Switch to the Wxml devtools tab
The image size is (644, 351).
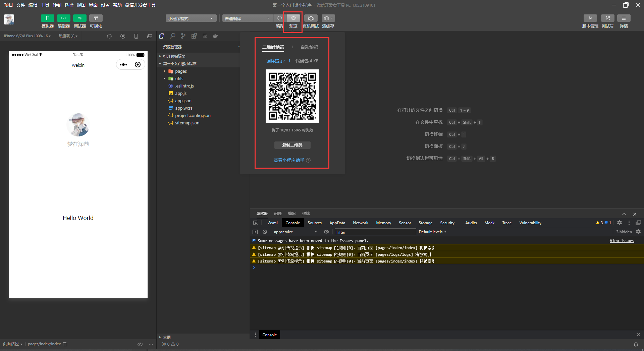tap(272, 223)
